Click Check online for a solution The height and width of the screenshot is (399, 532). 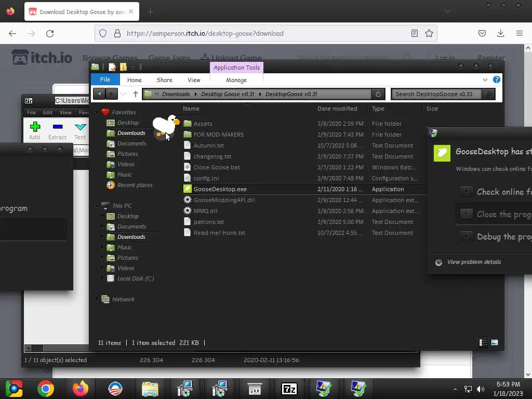click(x=495, y=192)
